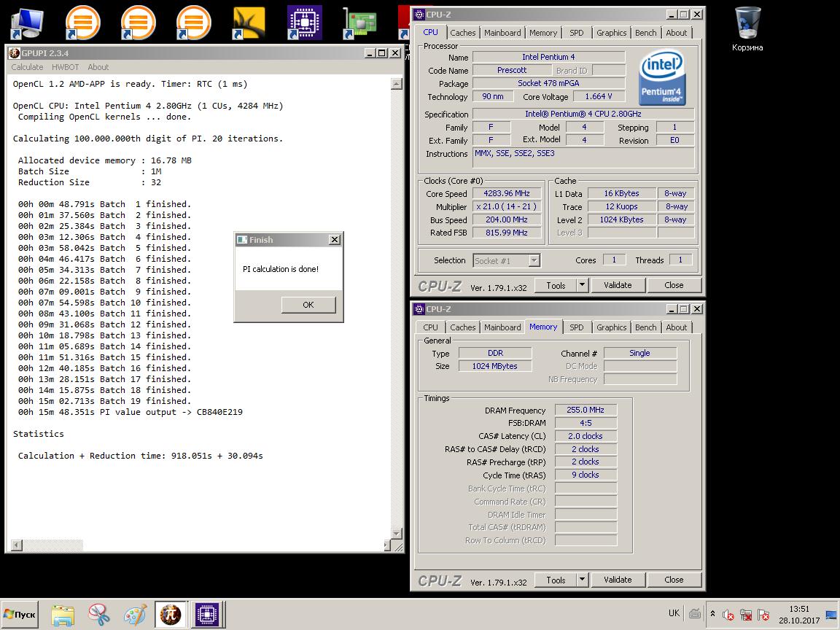Close the Finish dialog with its X
The width and height of the screenshot is (840, 630).
[x=334, y=239]
